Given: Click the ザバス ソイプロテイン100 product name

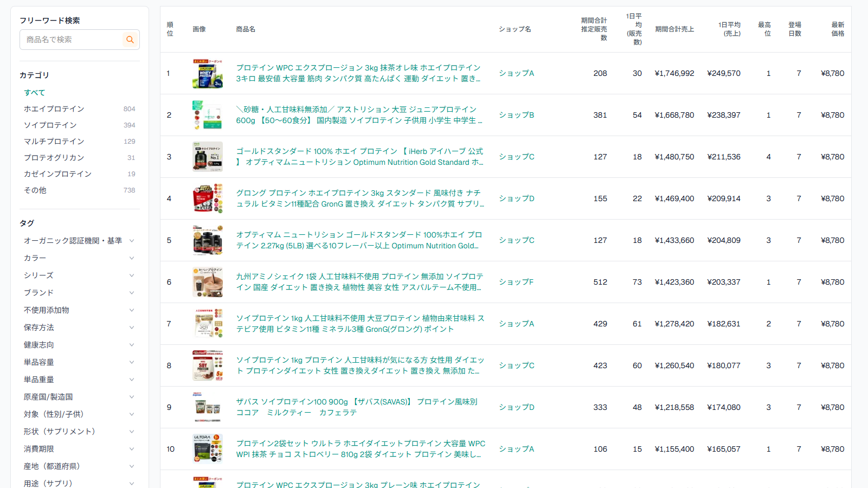Looking at the screenshot, I should point(359,402).
